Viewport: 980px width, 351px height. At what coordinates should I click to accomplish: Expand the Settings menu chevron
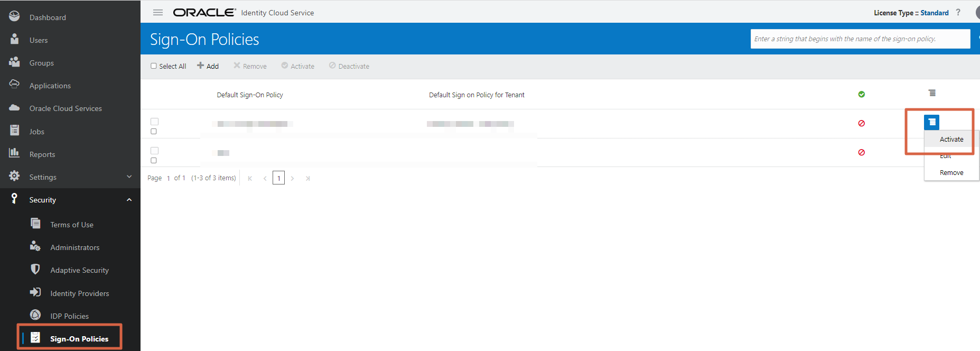click(129, 177)
